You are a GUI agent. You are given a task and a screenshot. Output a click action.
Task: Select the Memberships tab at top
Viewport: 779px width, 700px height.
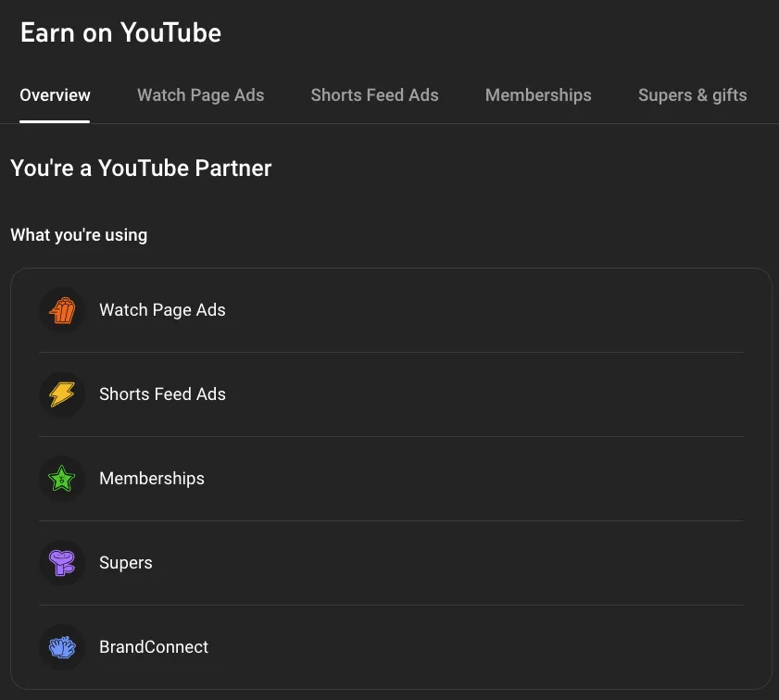(x=538, y=95)
